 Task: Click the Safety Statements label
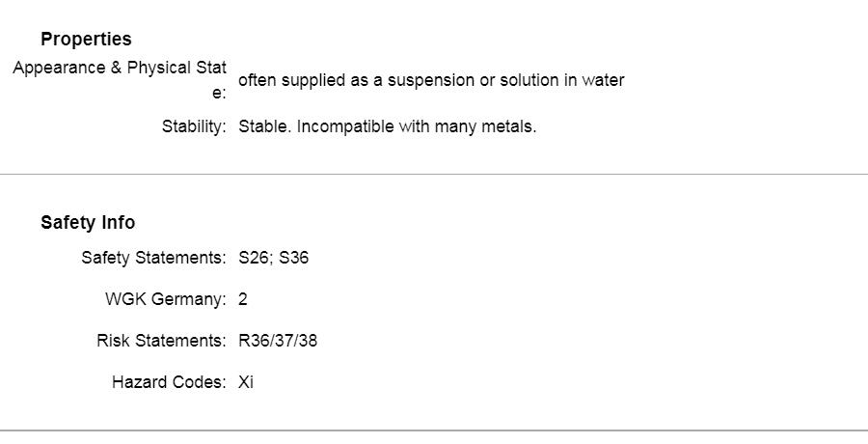click(153, 258)
